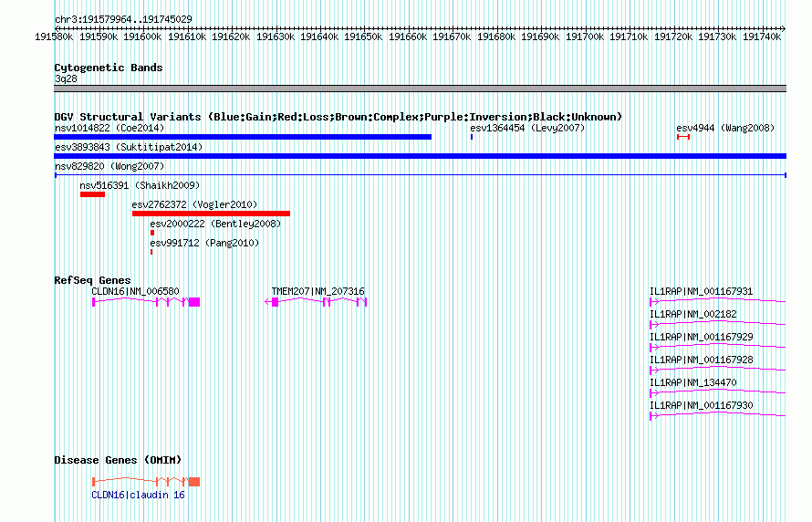Click the esv4944 (Wang2008) red variant marker
812x522 pixels.
coord(683,137)
